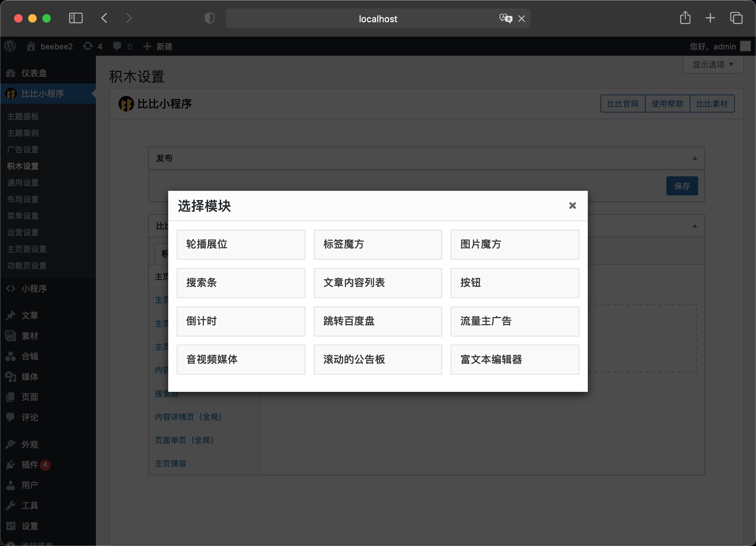Image resolution: width=756 pixels, height=546 pixels.
Task: Open the 外观 appearance menu
Action: 48,444
